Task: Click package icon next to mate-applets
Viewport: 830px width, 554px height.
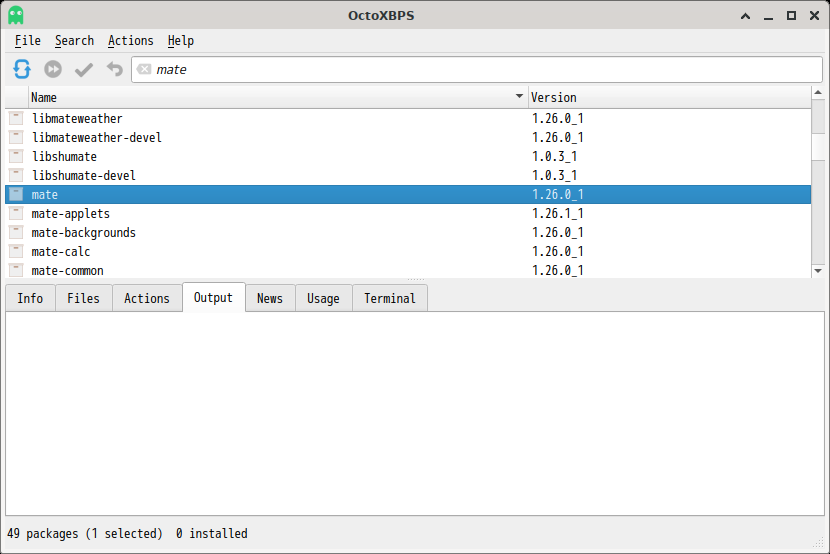Action: click(16, 213)
